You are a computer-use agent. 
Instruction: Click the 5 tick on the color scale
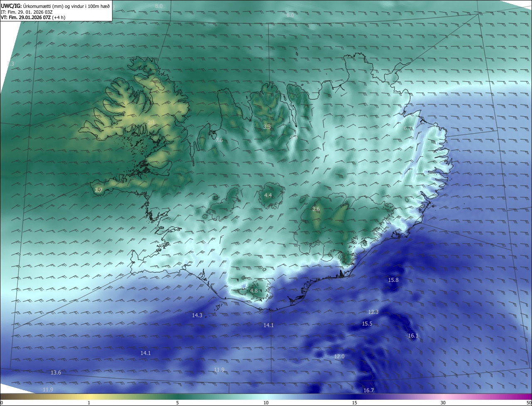click(177, 403)
